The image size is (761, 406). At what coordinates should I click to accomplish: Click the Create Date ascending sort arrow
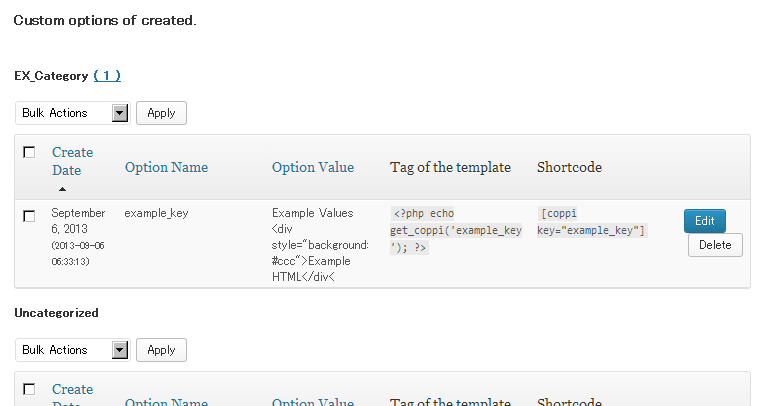[62, 189]
